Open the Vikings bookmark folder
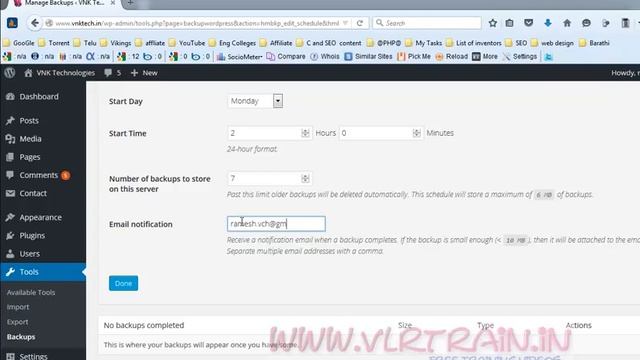The height and width of the screenshot is (360, 640). point(116,43)
